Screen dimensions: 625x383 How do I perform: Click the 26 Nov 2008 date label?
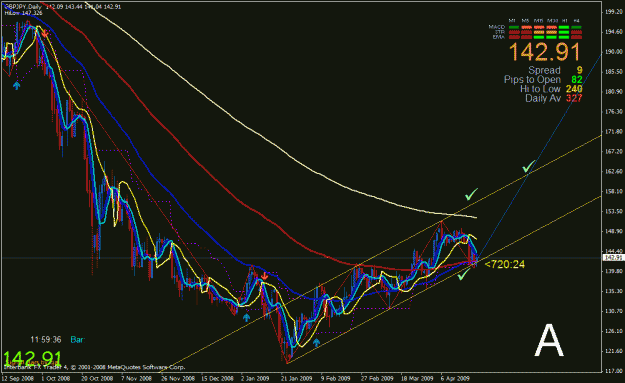(x=178, y=378)
